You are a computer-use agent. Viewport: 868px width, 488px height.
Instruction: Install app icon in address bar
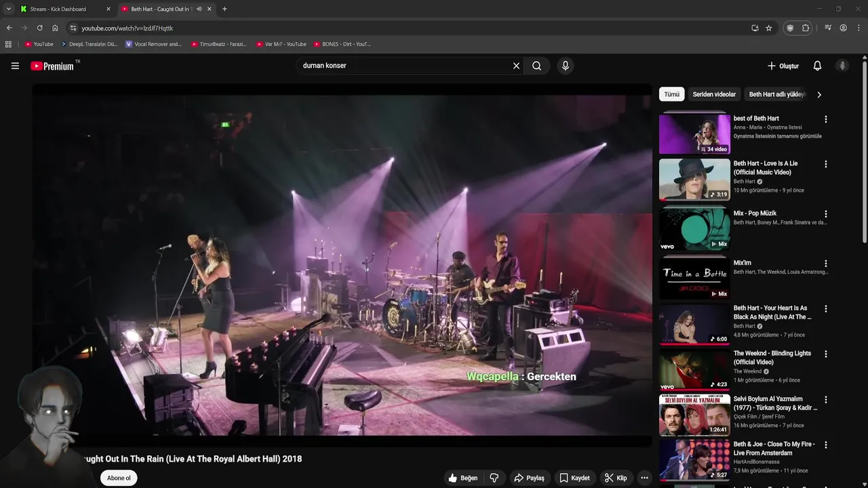(755, 28)
